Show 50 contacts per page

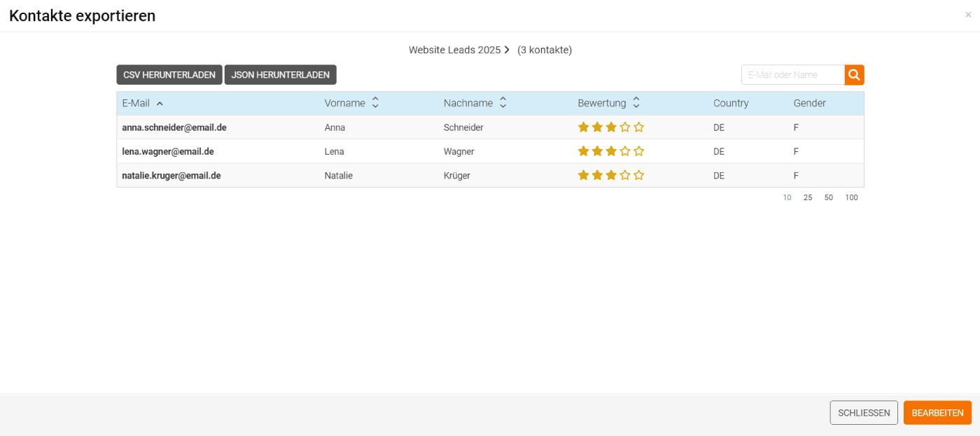829,197
